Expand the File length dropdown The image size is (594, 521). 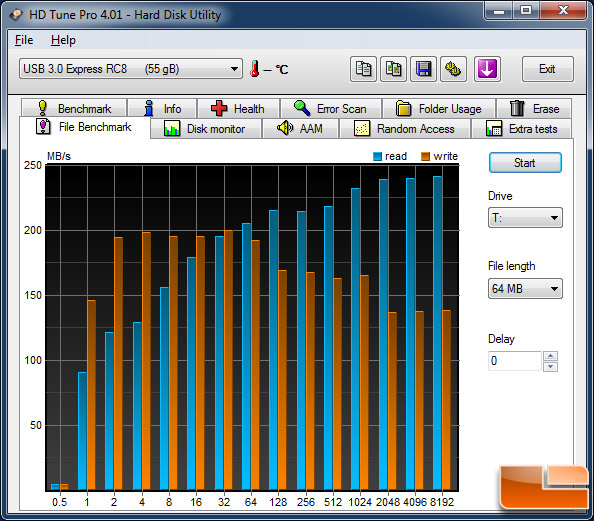coord(525,289)
